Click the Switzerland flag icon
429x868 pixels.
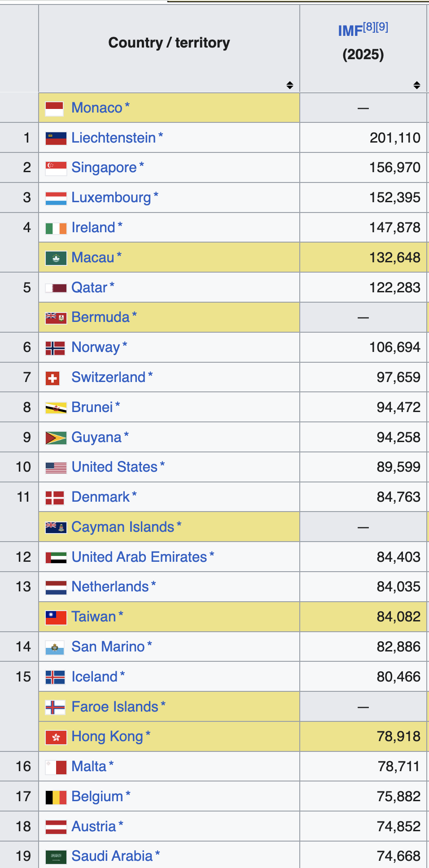click(53, 378)
